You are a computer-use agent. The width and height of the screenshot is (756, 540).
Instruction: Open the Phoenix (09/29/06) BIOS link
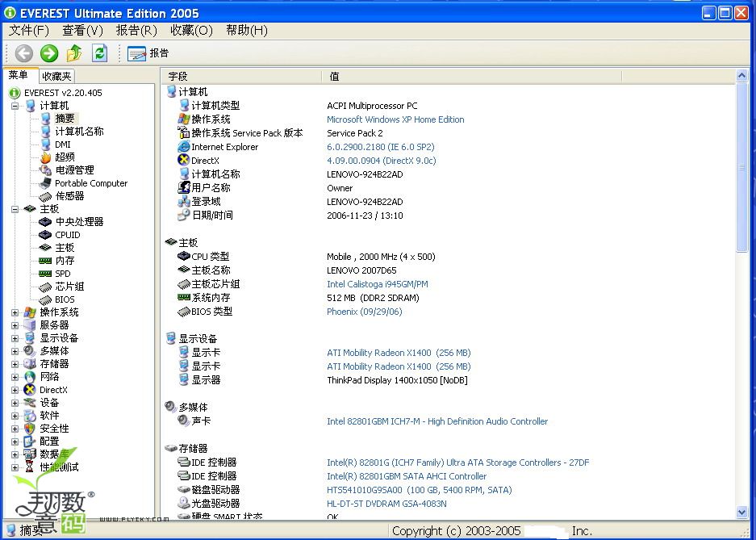pyautogui.click(x=365, y=312)
